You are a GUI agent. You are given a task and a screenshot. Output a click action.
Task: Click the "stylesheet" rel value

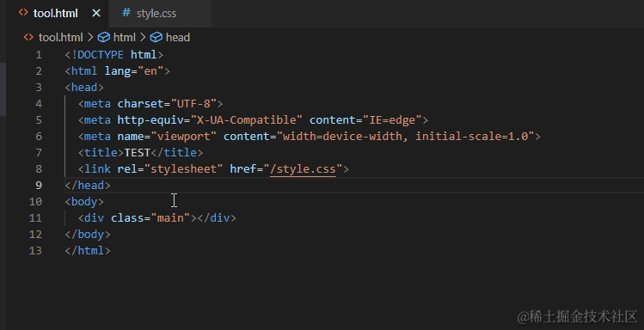point(184,169)
